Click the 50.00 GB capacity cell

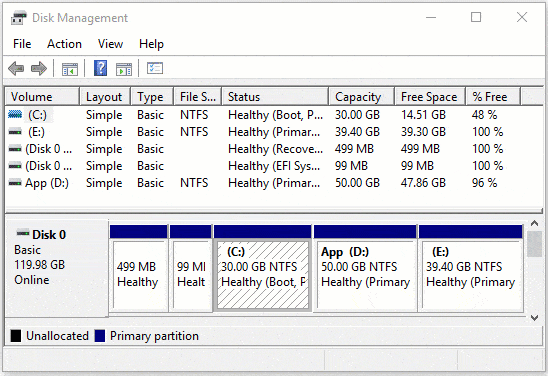point(357,183)
